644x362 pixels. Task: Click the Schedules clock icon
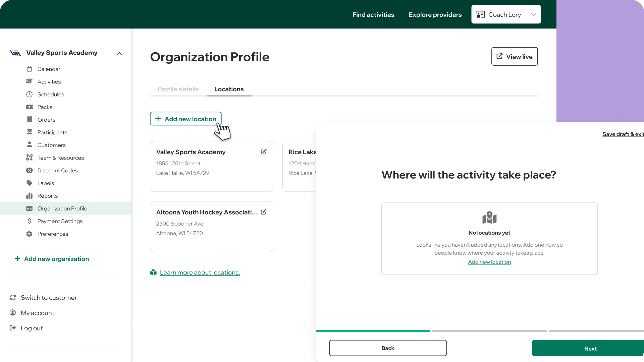pos(30,94)
